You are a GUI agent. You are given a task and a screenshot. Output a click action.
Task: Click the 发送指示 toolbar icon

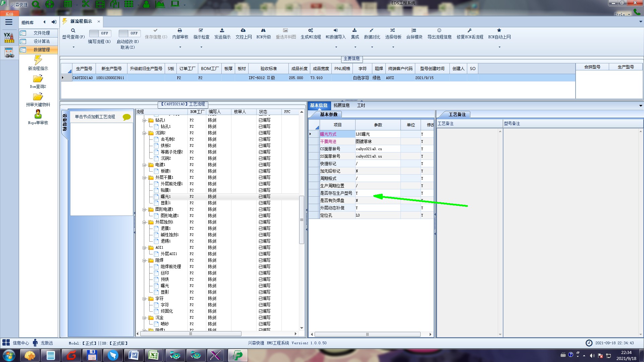(x=222, y=31)
